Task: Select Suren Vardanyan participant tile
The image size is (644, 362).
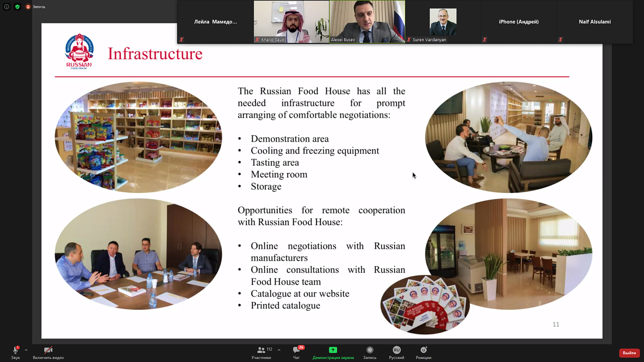Action: [443, 22]
